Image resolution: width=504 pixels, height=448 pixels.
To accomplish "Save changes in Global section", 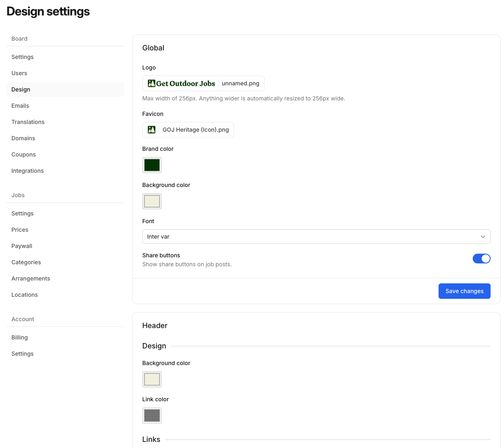I will coord(464,291).
